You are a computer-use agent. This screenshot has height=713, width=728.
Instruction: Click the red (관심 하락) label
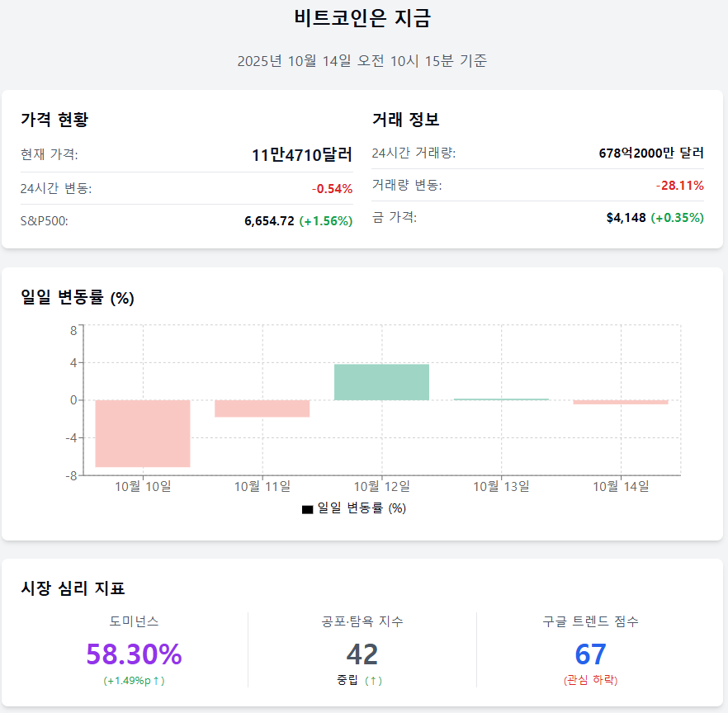click(590, 681)
